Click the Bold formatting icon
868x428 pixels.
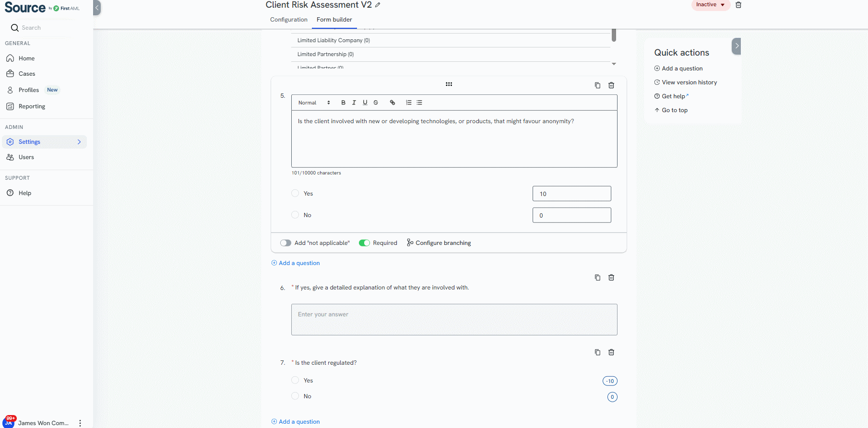(x=343, y=103)
